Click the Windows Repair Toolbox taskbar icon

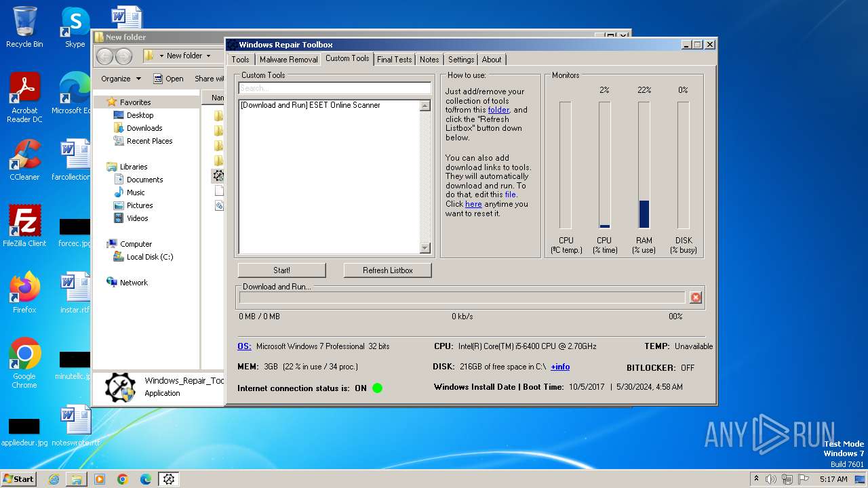point(169,479)
